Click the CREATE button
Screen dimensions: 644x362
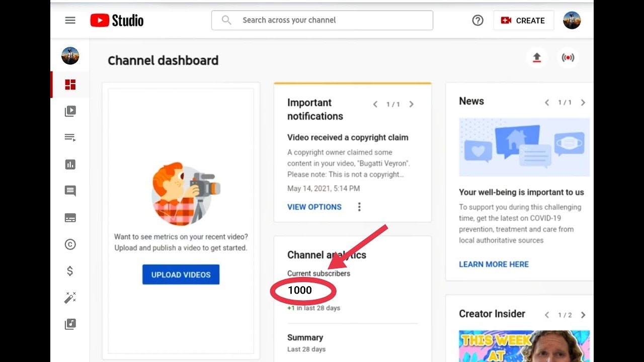point(523,21)
